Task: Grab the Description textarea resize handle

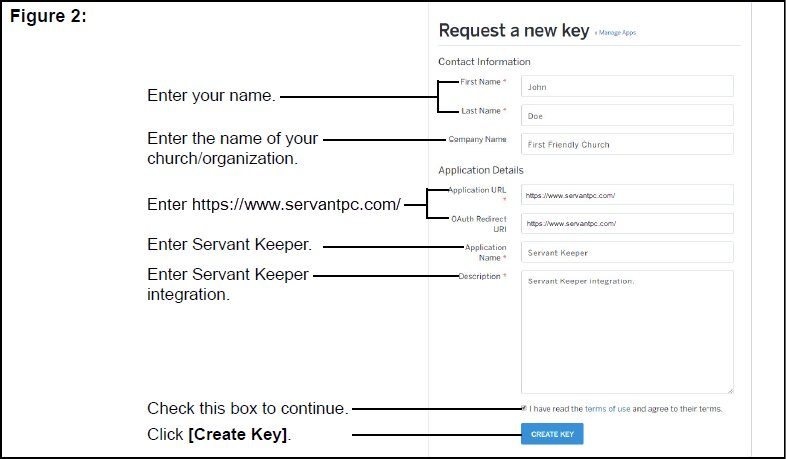Action: coord(730,390)
